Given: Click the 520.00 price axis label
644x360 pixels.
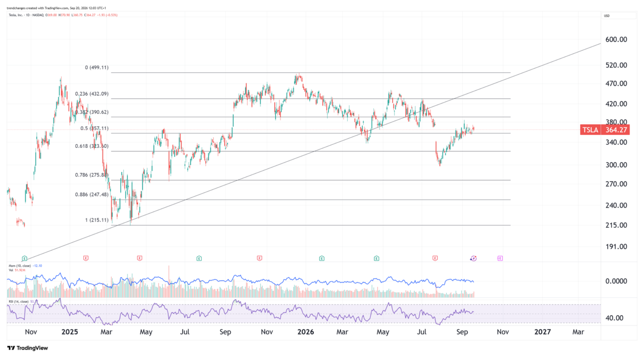Looking at the screenshot, I should pyautogui.click(x=616, y=65).
